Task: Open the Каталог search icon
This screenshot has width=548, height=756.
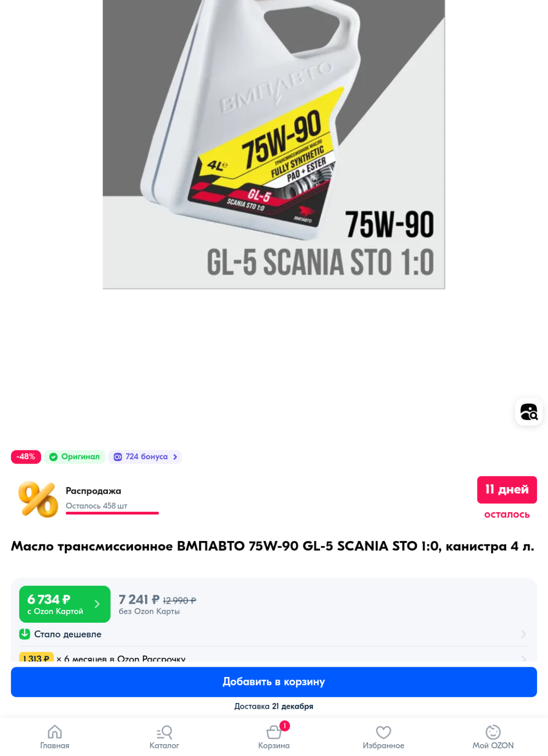Action: 164,732
